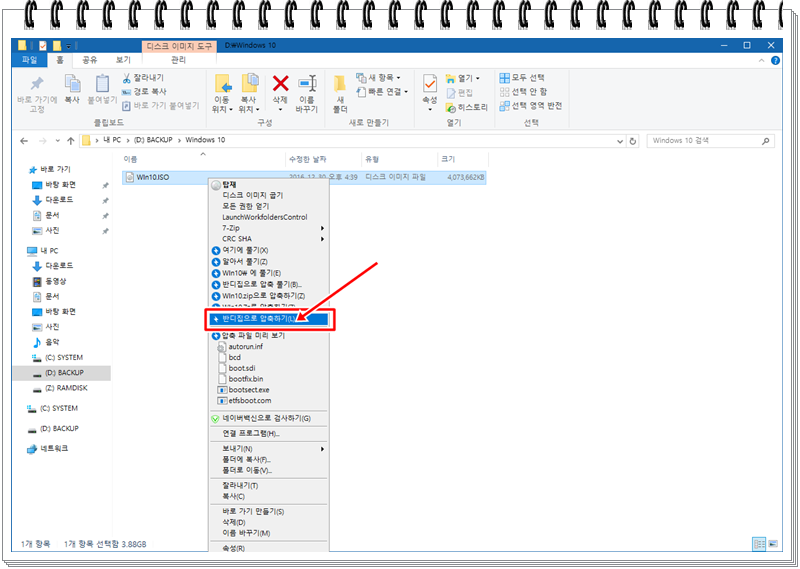
Task: Select the Win10.ISO file row
Action: point(305,177)
